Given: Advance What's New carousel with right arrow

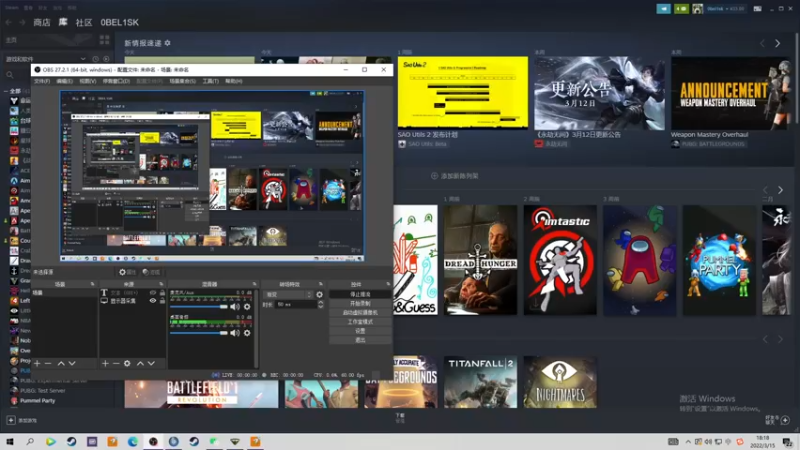Looking at the screenshot, I should coord(778,43).
